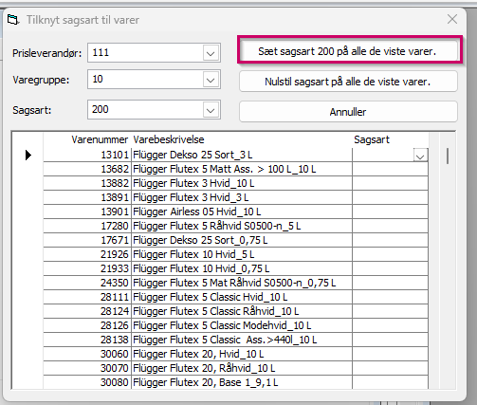Click Nulstil sagsart på alle de viste varer
The image size is (477, 405).
click(x=348, y=81)
